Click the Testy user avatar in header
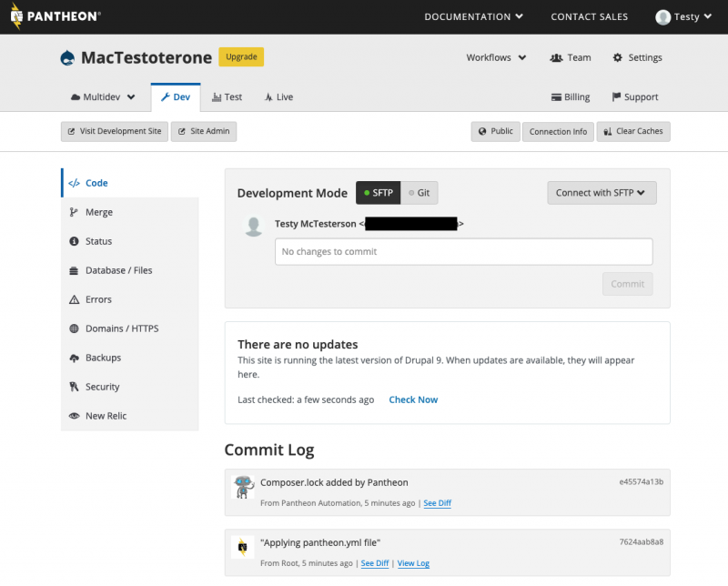728x586 pixels. (x=662, y=17)
